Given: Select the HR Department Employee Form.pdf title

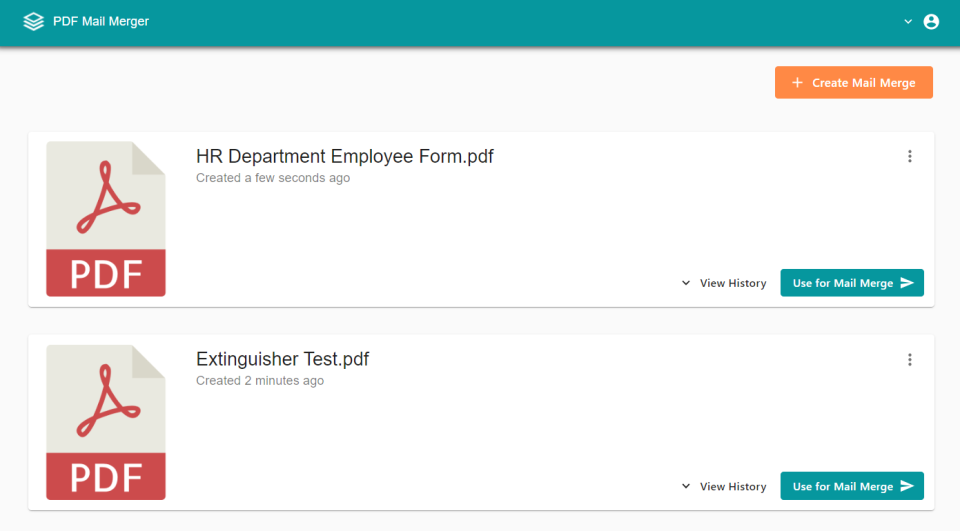Looking at the screenshot, I should pos(344,156).
